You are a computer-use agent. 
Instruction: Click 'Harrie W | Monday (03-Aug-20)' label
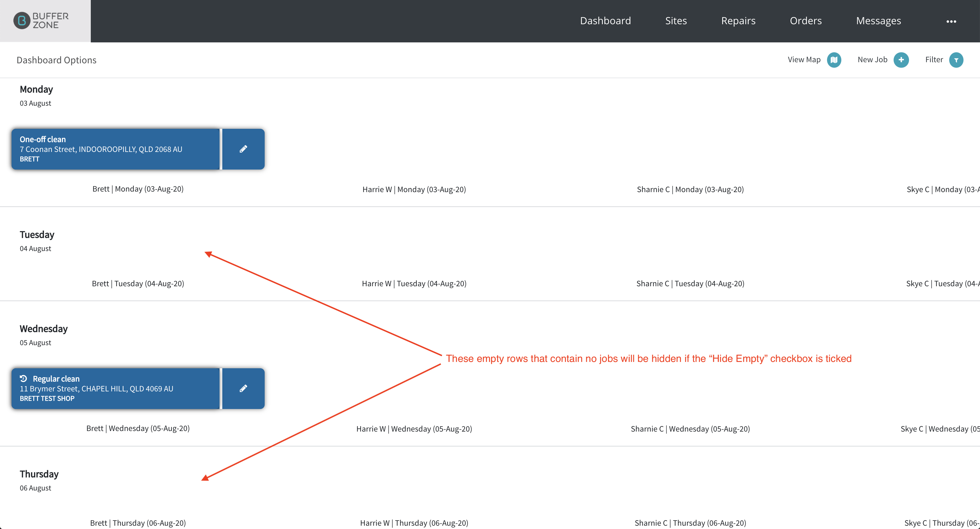coord(414,190)
